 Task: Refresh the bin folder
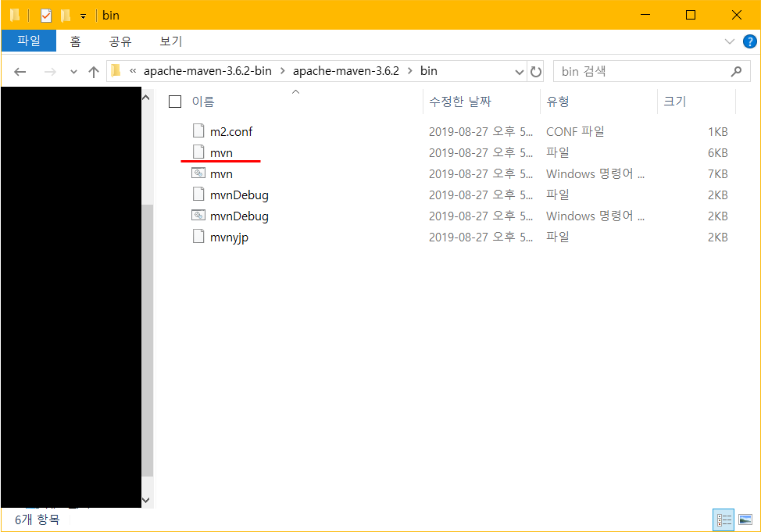point(536,72)
